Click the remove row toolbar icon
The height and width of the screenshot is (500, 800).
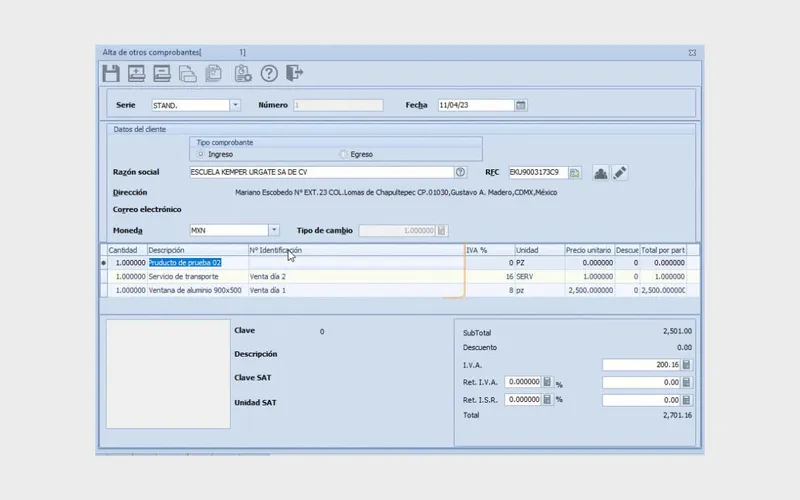click(x=162, y=73)
